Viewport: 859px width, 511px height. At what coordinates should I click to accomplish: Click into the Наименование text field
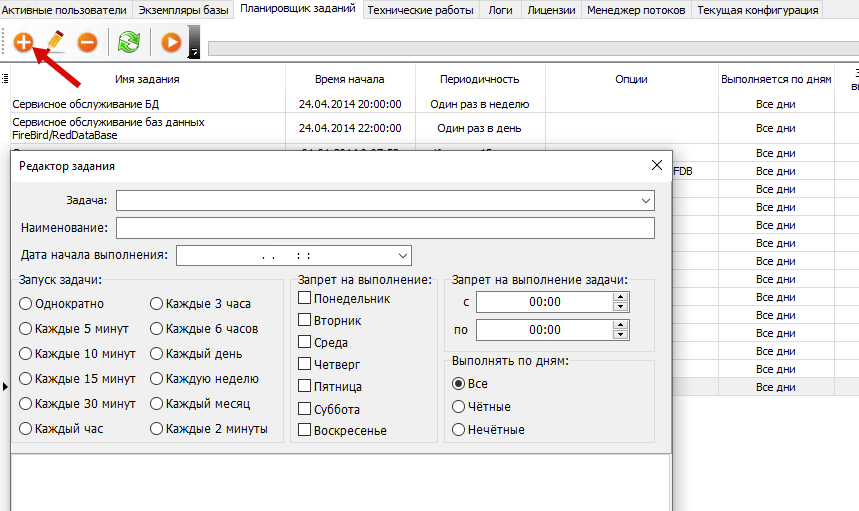[385, 228]
